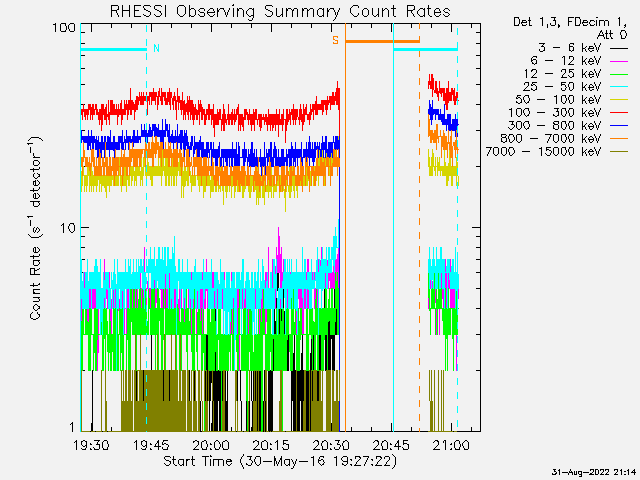Click the y-axis tick label '1'

point(72,427)
